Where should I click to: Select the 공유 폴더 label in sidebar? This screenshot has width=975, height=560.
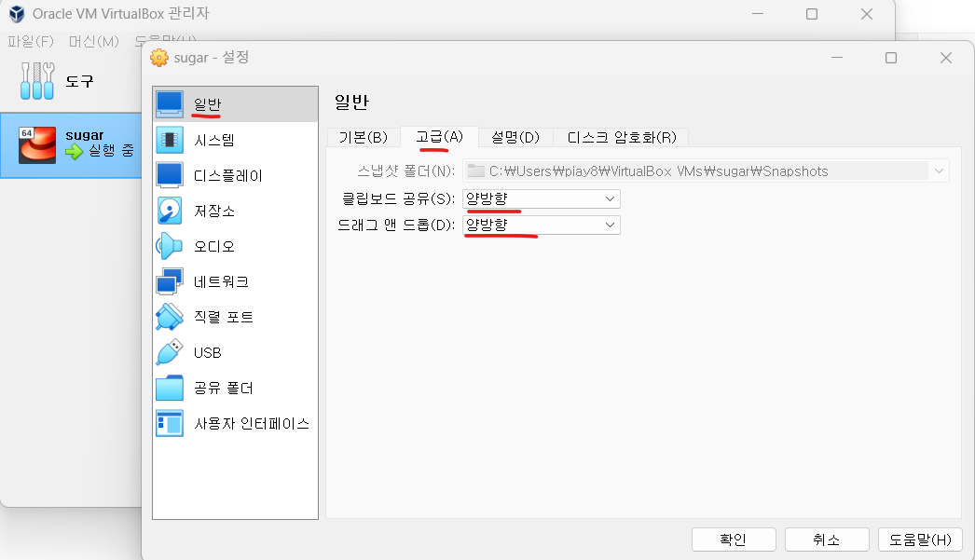(x=223, y=388)
